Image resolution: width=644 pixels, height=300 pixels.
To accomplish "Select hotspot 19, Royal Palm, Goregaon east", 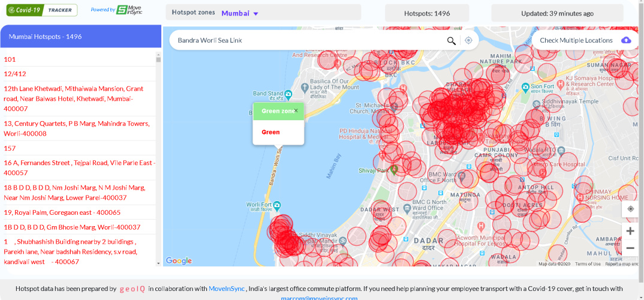I will click(x=62, y=212).
